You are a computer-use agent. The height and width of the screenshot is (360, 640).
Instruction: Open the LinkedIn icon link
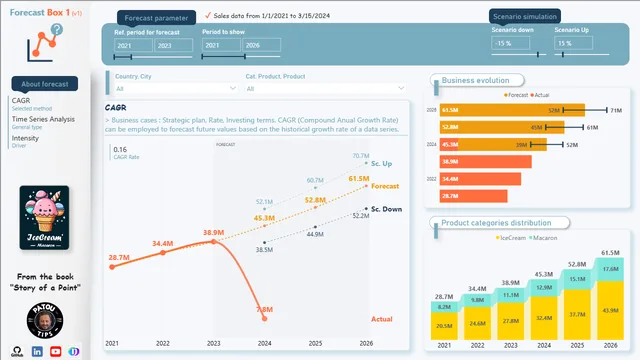37,351
